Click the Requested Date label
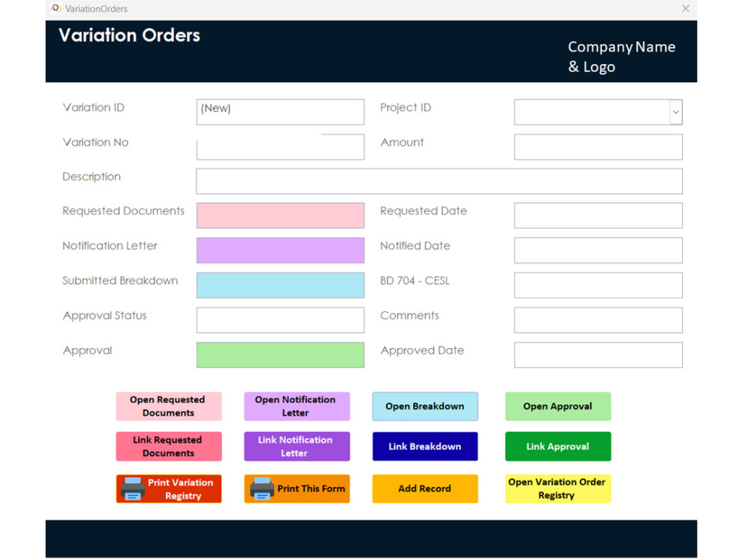The height and width of the screenshot is (560, 747). tap(424, 211)
